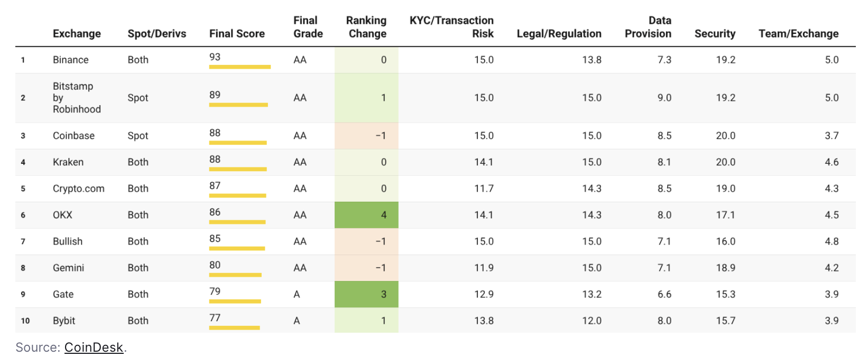Click the Coinbase exchange name

(x=73, y=136)
